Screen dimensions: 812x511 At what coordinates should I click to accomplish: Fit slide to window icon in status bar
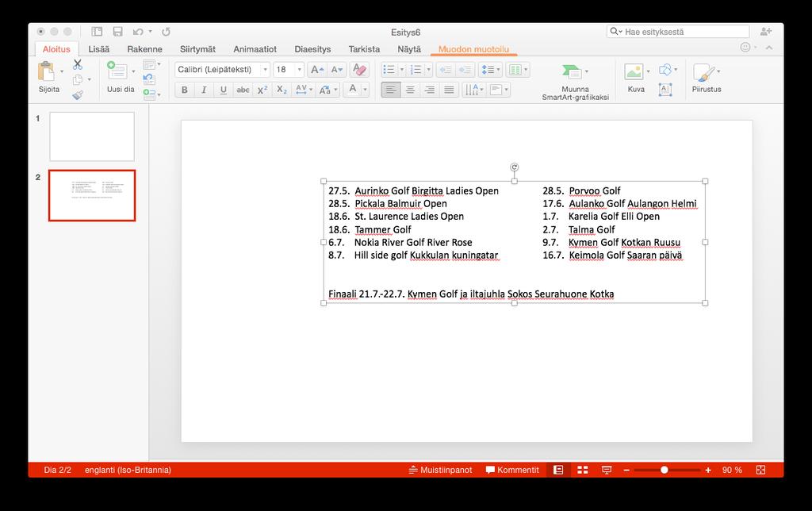[x=760, y=470]
